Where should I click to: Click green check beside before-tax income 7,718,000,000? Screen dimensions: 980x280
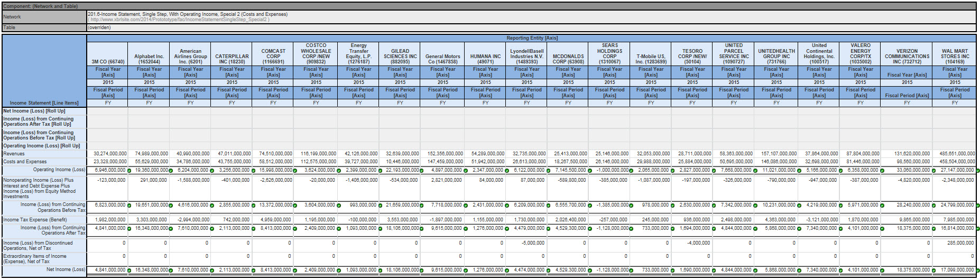pos(466,206)
